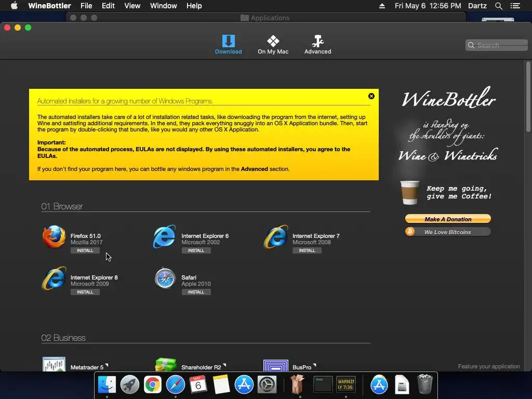Screen dimensions: 532x399
Task: Click We Love Bitcoins button
Action: 448,232
